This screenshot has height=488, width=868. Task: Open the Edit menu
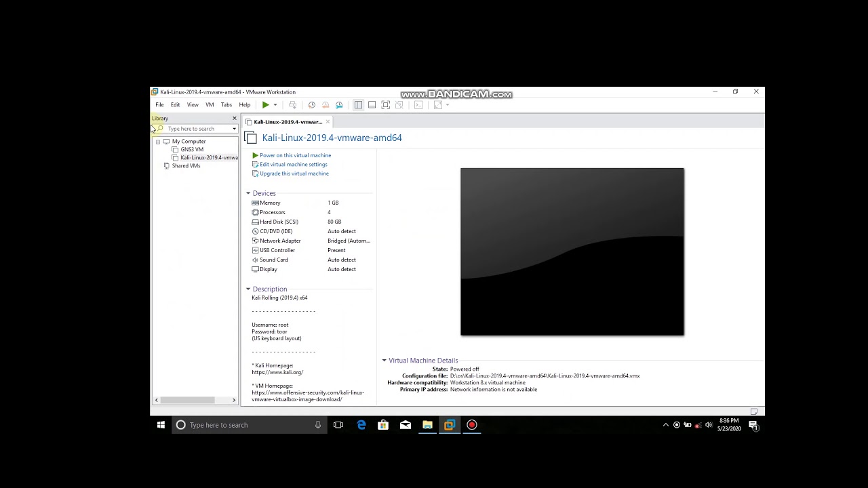click(x=175, y=105)
